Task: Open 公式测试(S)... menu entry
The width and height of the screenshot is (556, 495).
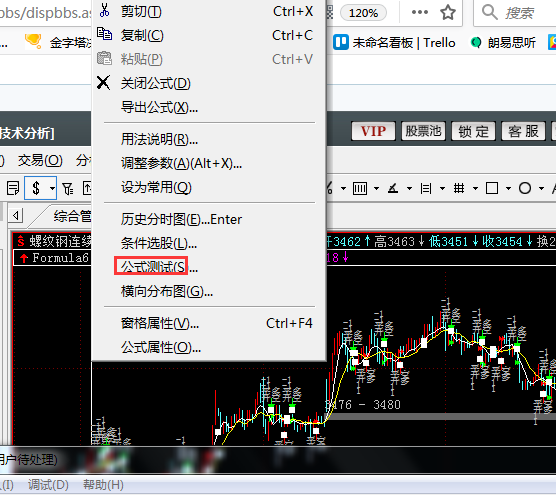Action: (x=209, y=267)
